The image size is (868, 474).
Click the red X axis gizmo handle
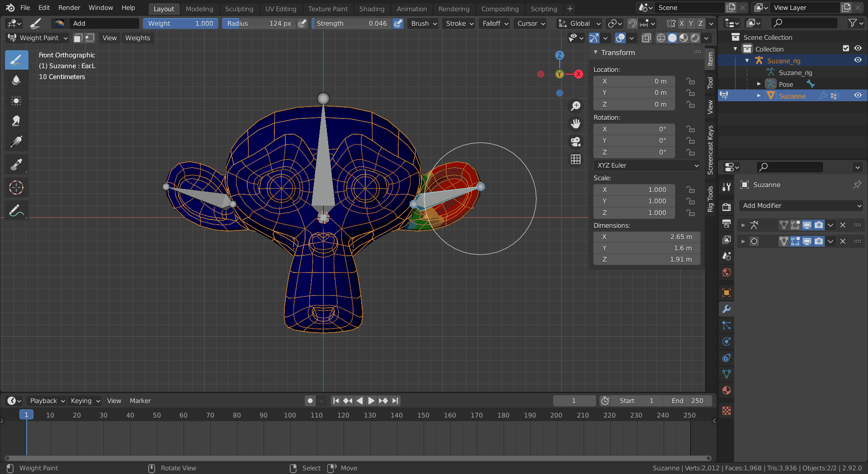click(578, 74)
